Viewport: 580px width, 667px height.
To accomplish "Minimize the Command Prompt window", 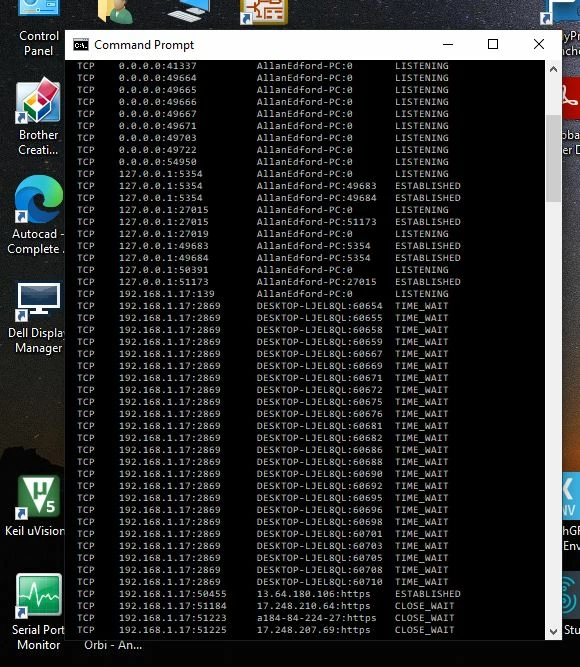I will click(448, 44).
